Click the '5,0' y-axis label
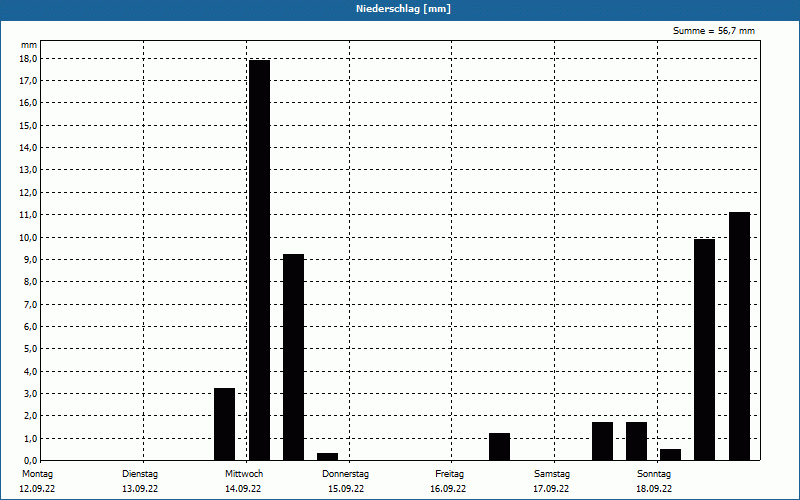The width and height of the screenshot is (800, 500). point(30,349)
